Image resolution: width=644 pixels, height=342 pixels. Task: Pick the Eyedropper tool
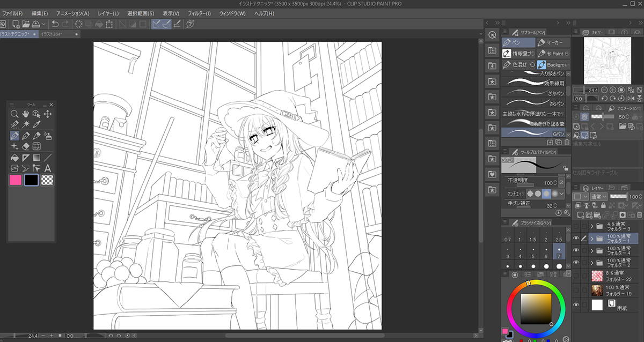coord(36,124)
